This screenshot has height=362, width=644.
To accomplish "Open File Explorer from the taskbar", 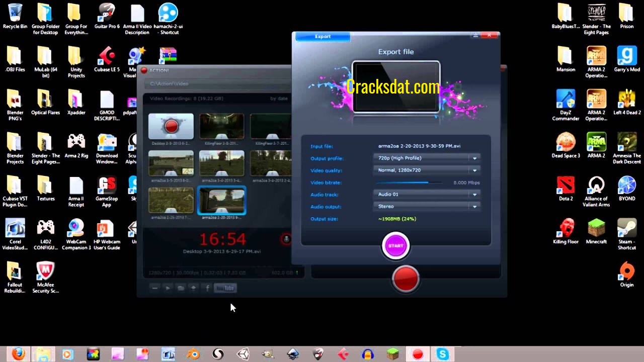I will tap(43, 354).
